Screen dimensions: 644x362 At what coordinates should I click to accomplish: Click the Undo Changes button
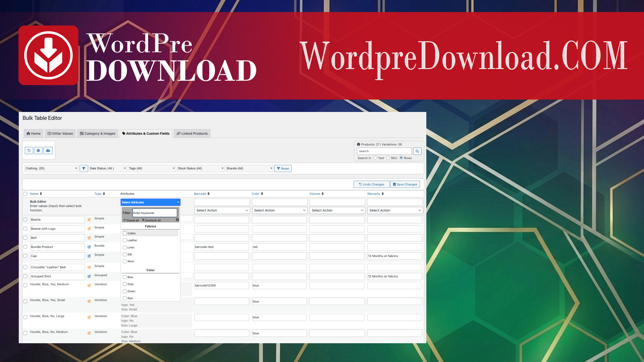click(372, 184)
